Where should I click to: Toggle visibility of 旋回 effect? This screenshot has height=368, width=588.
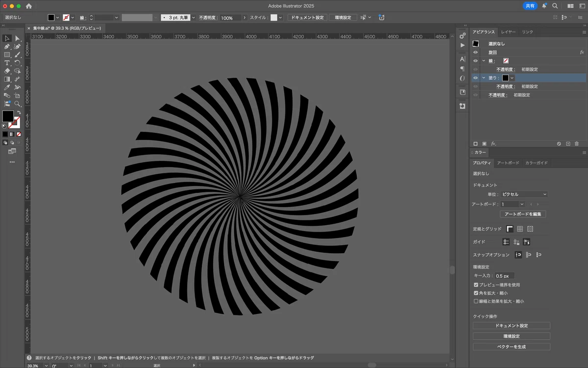pyautogui.click(x=475, y=52)
